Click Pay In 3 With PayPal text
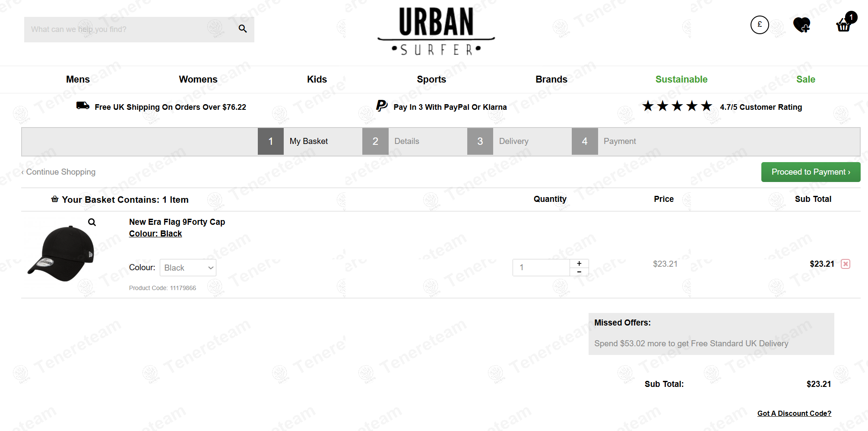Screen dimensions: 868x431 (450, 107)
